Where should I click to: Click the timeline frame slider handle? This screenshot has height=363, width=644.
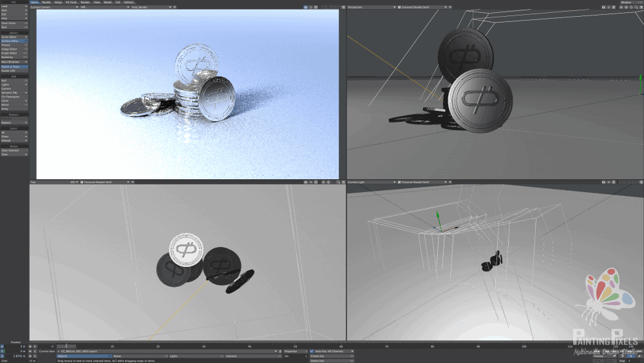pyautogui.click(x=66, y=346)
